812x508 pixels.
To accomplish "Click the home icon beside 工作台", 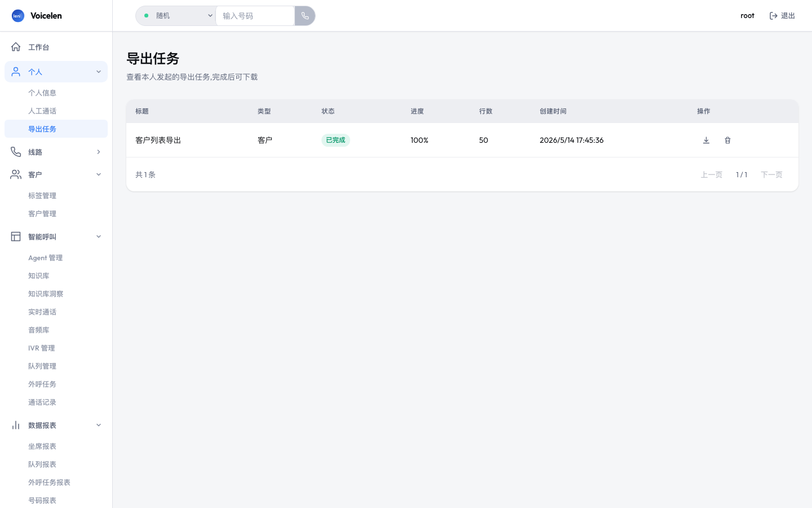I will [x=16, y=47].
